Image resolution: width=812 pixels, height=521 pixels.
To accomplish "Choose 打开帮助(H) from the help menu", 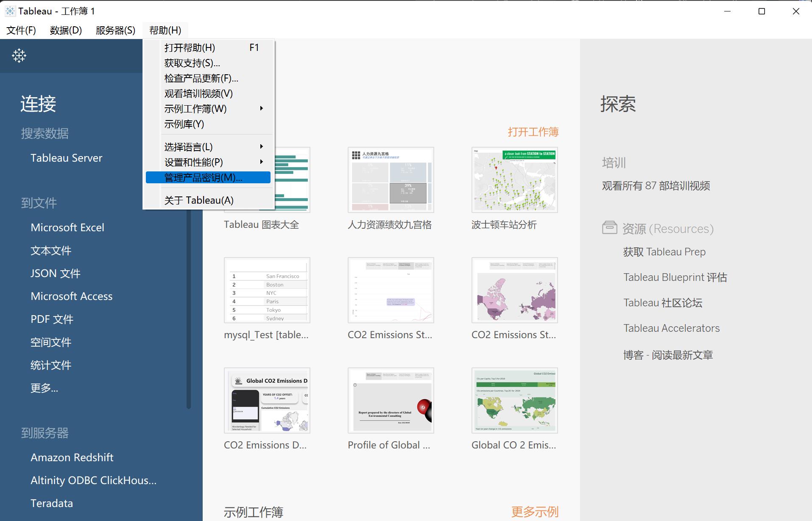I will tap(208, 48).
